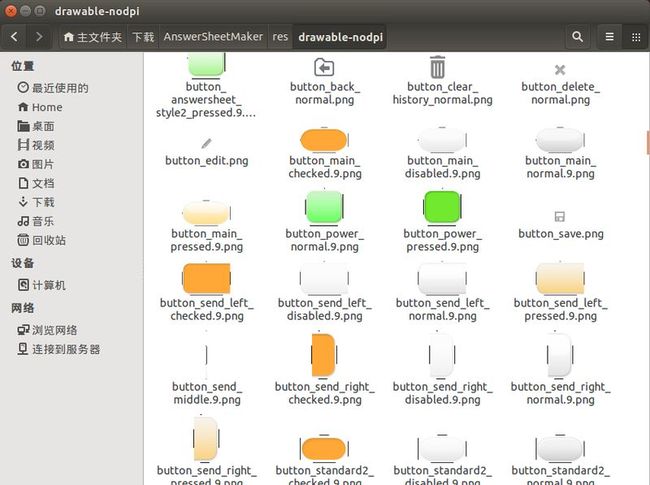650x485 pixels.
Task: Open 最近使用的 in sidebar
Action: (x=53, y=88)
